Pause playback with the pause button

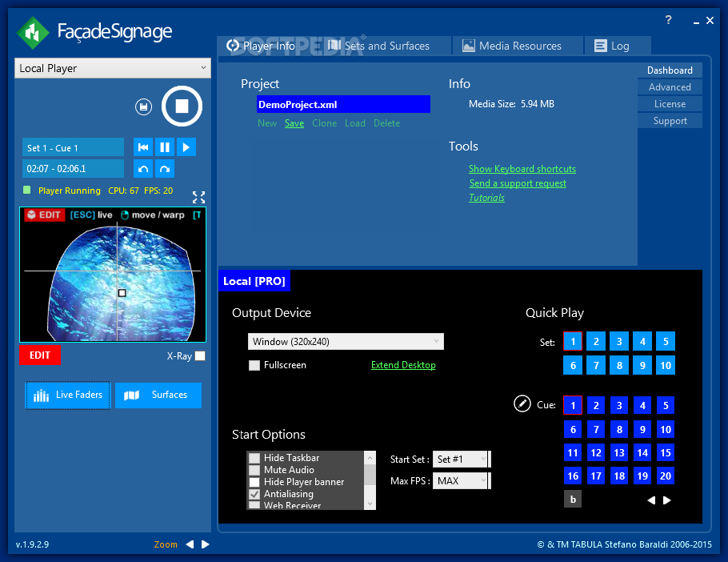(x=164, y=147)
